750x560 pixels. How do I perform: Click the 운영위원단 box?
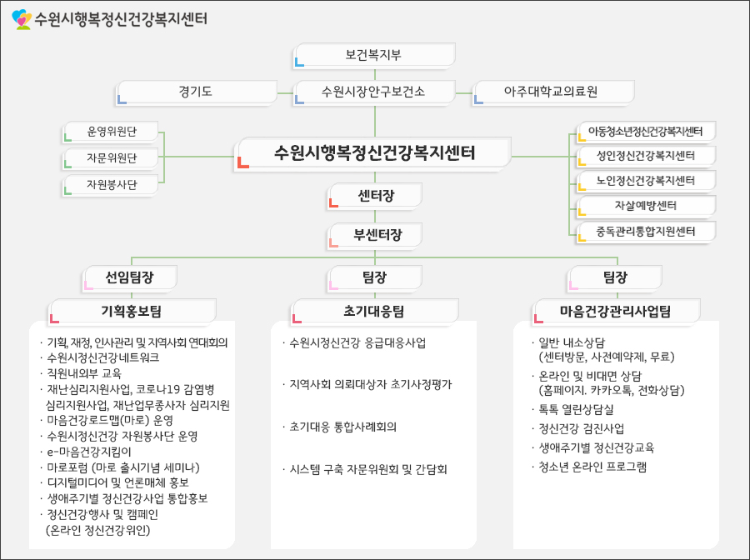(x=111, y=132)
